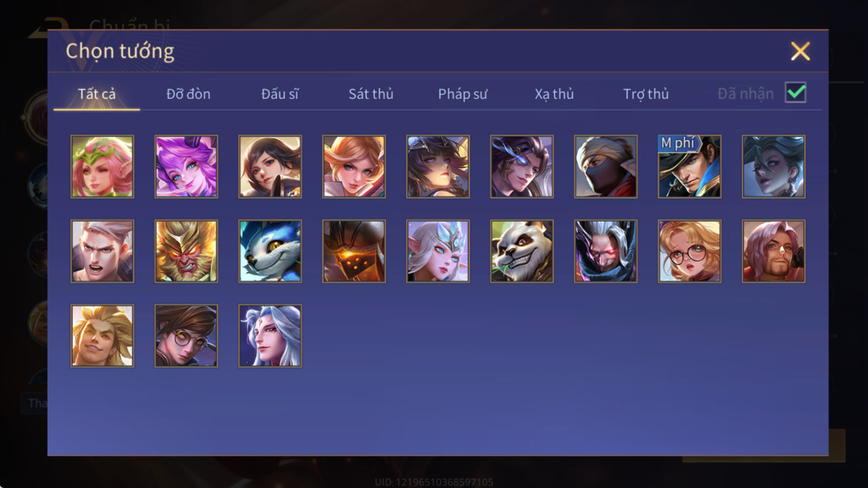
Task: Pick the purple-haired girl hero portrait
Action: pyautogui.click(x=186, y=166)
